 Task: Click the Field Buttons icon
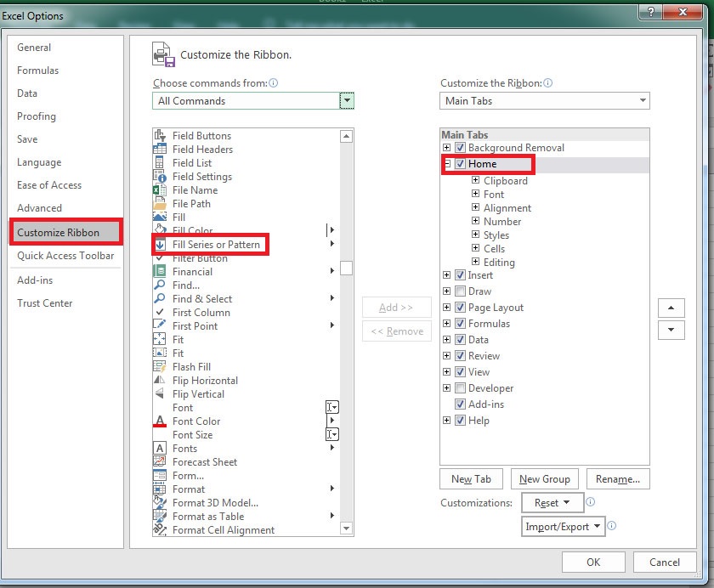point(160,135)
